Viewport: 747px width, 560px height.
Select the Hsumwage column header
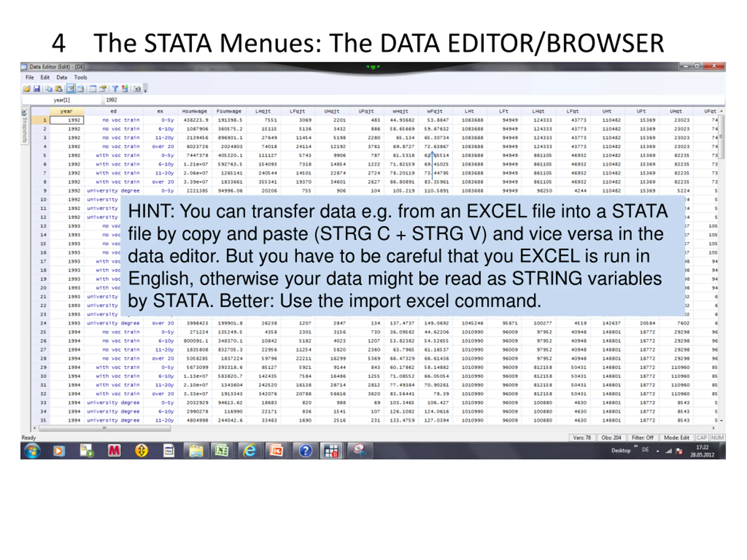click(x=195, y=111)
